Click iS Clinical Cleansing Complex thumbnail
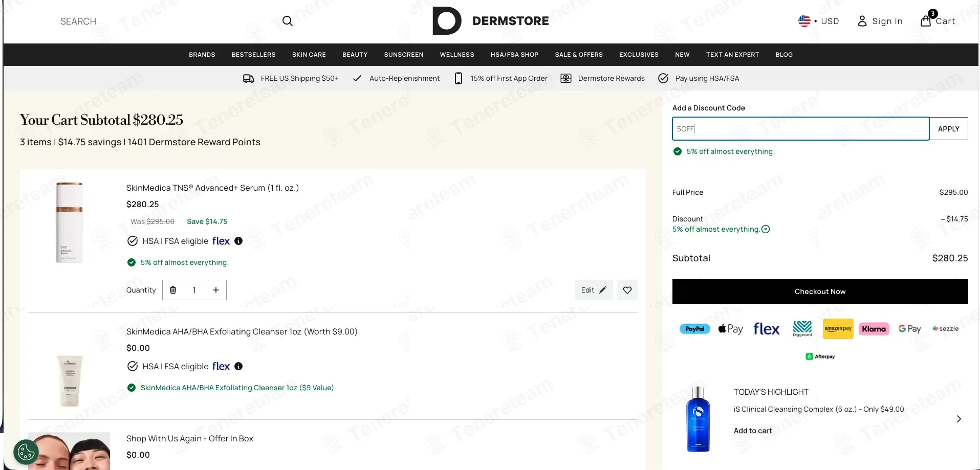Viewport: 980px width, 470px height. coord(698,419)
